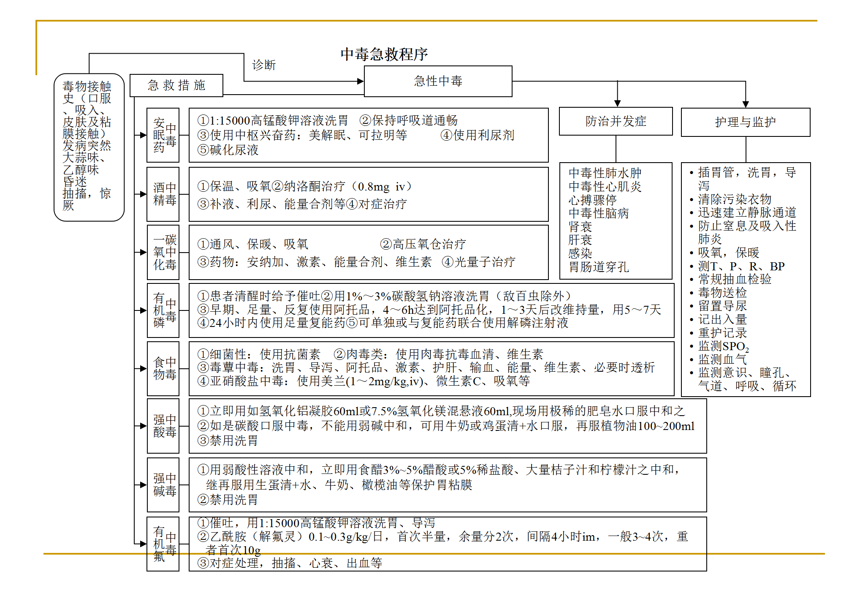Image resolution: width=868 pixels, height=615 pixels.
Task: Click complication 心搏骤停
Action: [x=593, y=200]
